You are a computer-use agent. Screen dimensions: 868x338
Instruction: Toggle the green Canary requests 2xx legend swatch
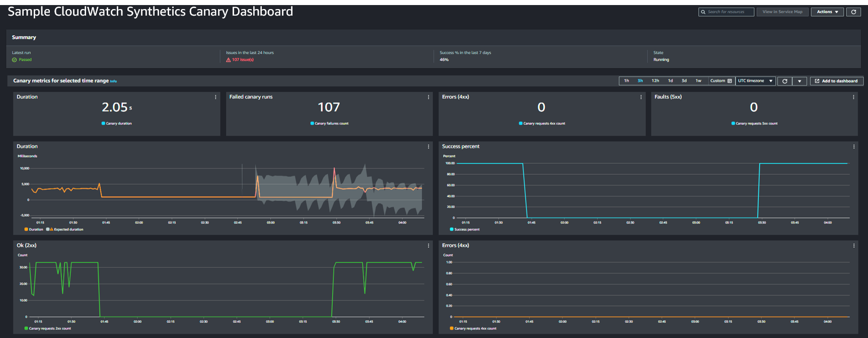pos(26,328)
